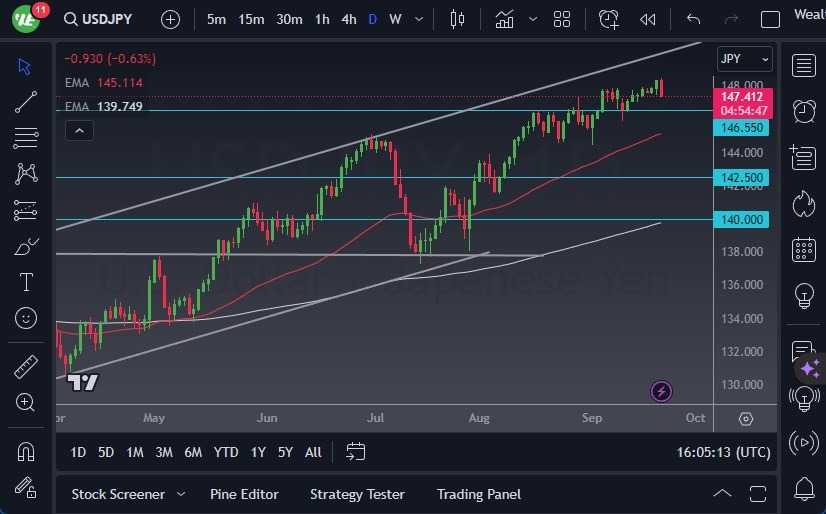Expand the Stock Screener dropdown arrow
This screenshot has height=514, width=826.
(181, 494)
